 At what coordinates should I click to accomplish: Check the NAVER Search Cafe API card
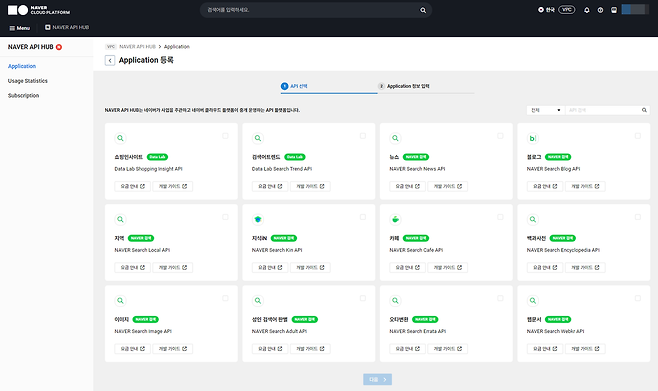pos(500,217)
